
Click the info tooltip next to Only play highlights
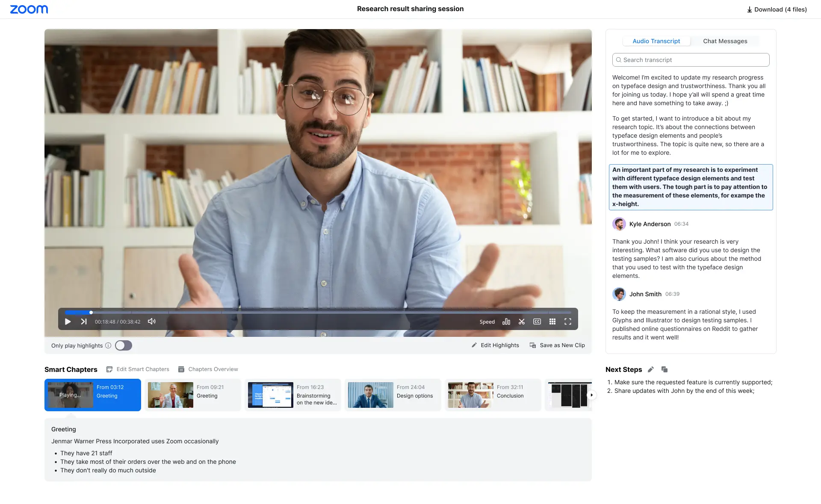point(108,345)
